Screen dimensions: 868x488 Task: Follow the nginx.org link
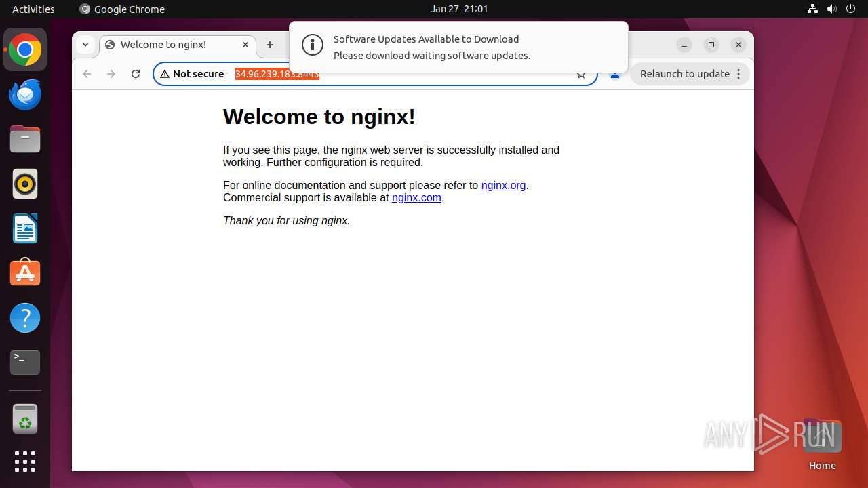click(x=503, y=185)
